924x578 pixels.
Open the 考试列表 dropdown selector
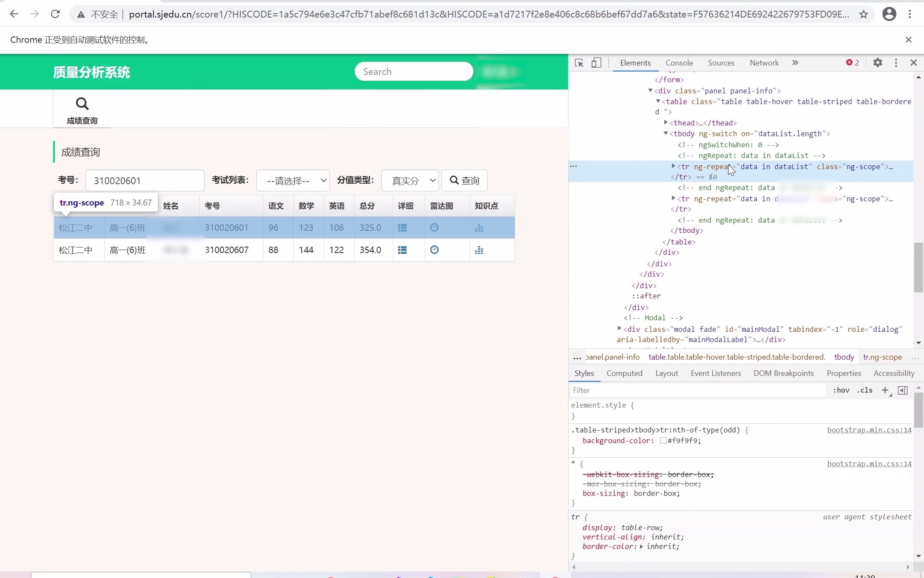(293, 180)
